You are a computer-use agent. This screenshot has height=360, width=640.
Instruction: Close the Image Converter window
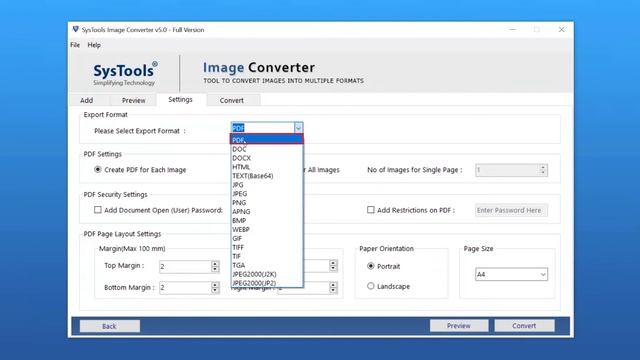562,29
